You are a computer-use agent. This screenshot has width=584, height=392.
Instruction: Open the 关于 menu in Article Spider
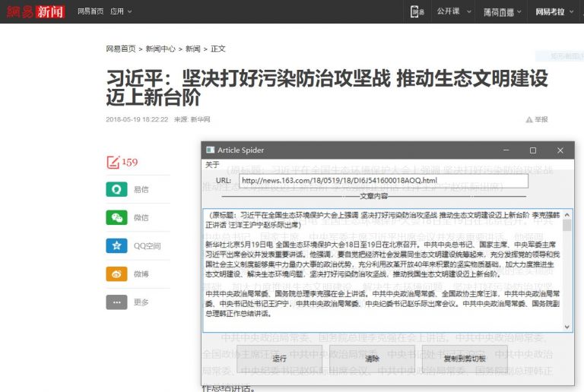(212, 164)
